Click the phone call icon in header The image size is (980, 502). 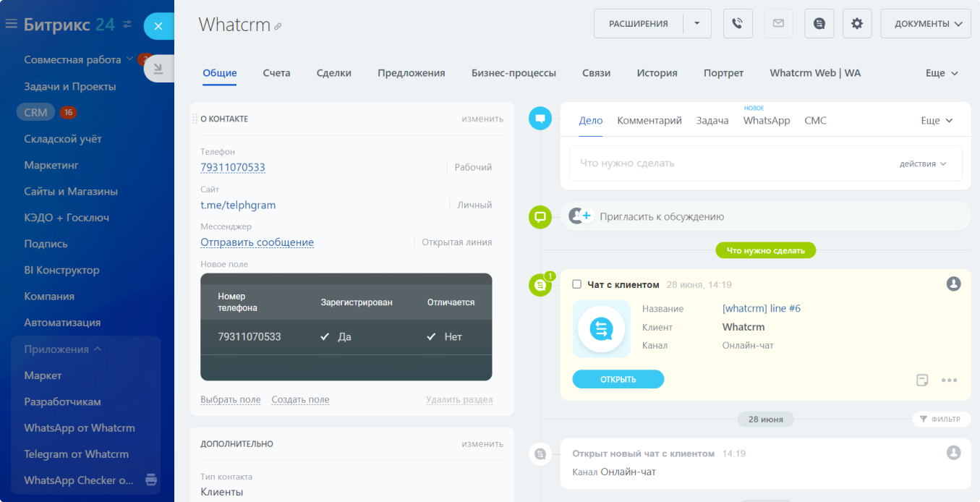click(x=738, y=23)
